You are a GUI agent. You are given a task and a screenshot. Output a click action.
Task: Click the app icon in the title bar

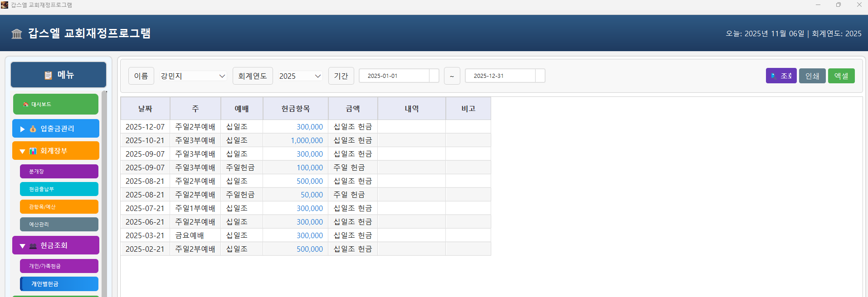click(5, 5)
